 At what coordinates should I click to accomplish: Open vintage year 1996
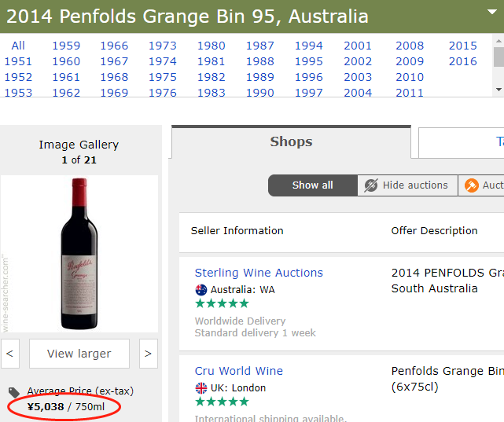(309, 77)
